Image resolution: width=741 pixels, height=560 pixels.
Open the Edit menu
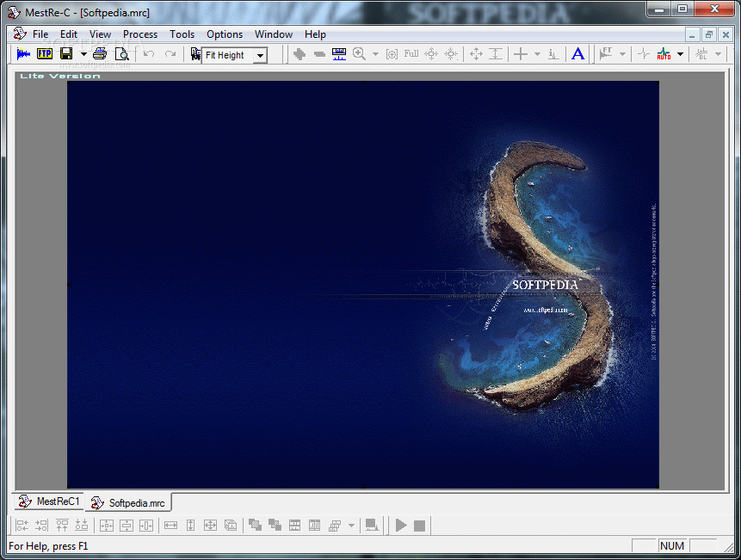tap(69, 34)
